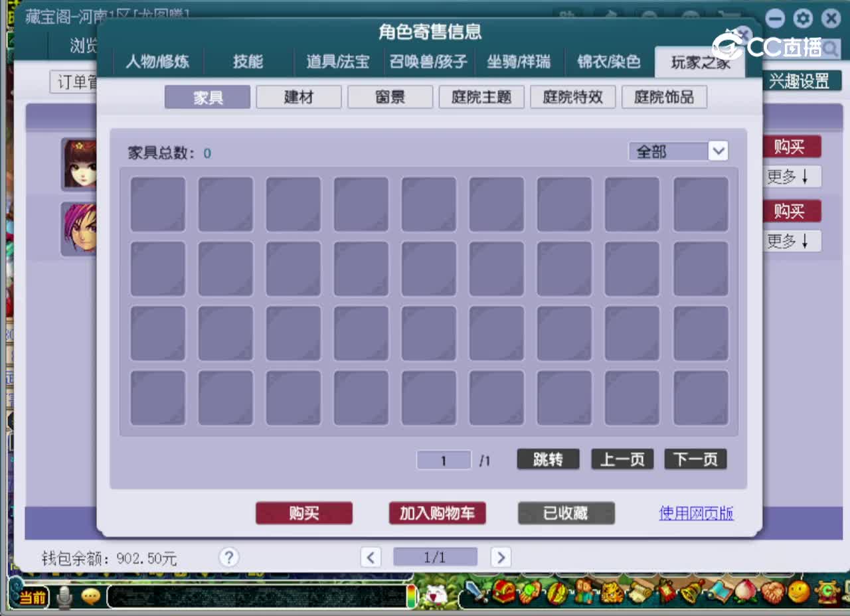Open 使用网页版 web version link
The image size is (850, 616).
(695, 513)
